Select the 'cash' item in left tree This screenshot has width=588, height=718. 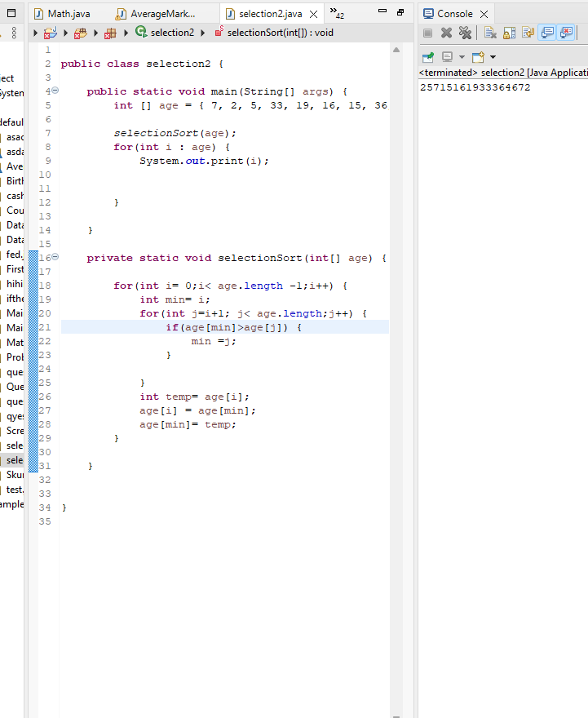[x=14, y=196]
